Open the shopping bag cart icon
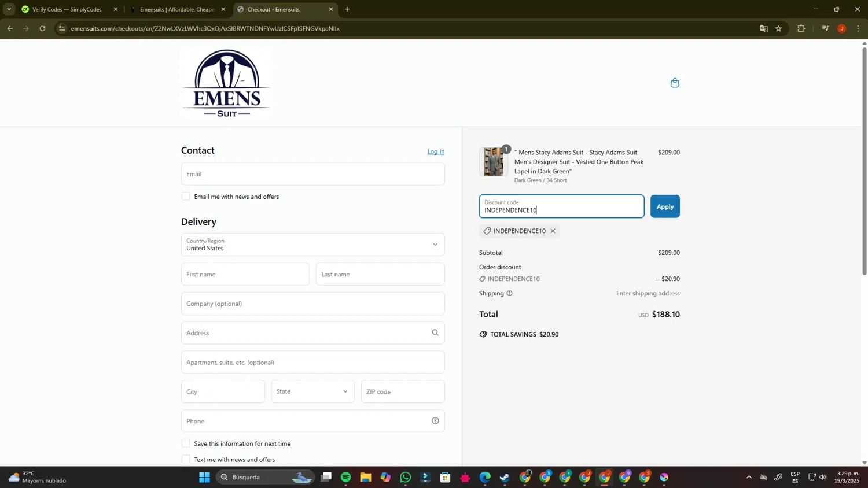The image size is (868, 488). (x=675, y=83)
